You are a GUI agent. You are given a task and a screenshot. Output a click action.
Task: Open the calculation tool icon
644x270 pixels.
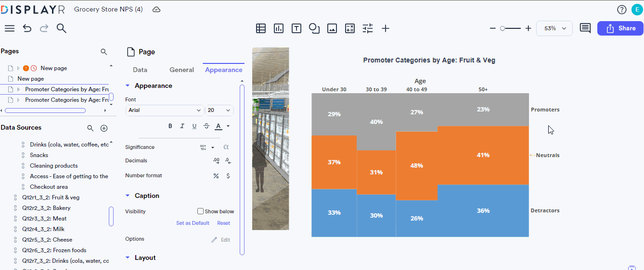click(x=350, y=28)
